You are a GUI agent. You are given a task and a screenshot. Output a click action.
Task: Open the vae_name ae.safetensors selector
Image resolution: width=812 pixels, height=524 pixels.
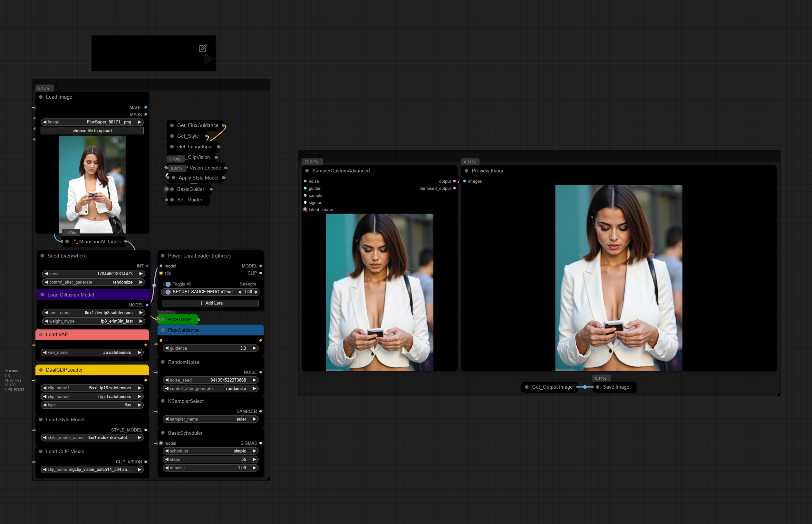[92, 353]
